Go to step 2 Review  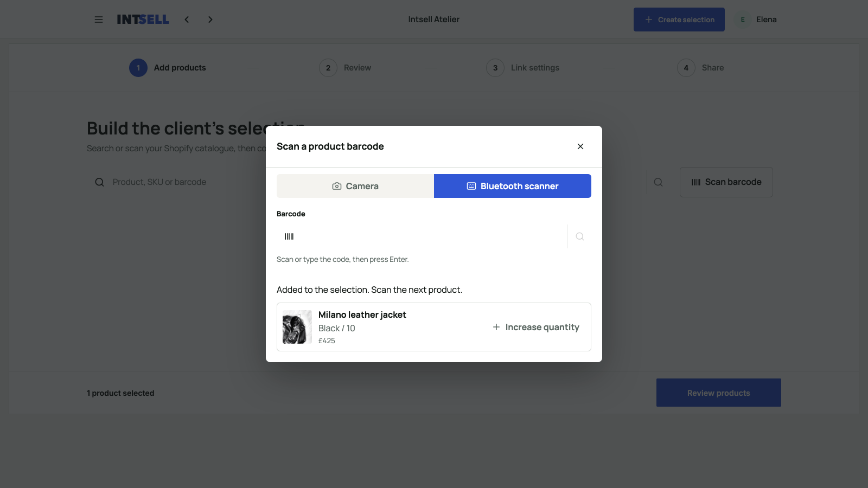[345, 68]
